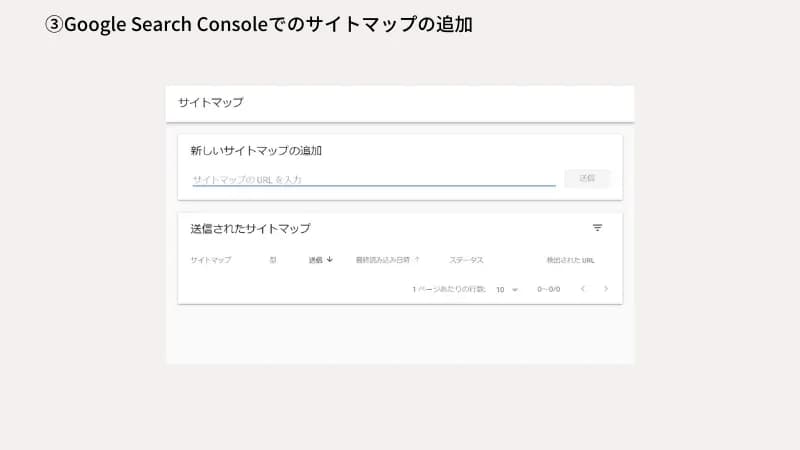Sort by the 型 column header
This screenshot has width=800, height=450.
tap(273, 260)
